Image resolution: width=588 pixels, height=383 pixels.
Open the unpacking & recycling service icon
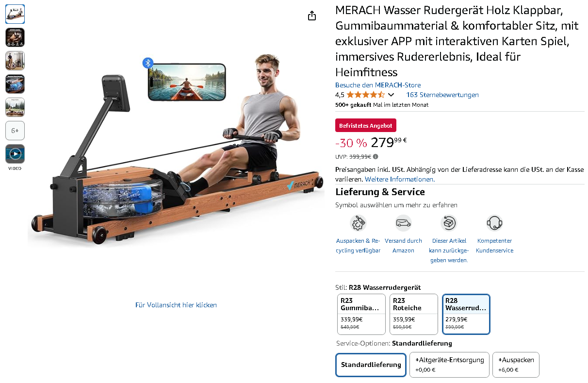[358, 223]
